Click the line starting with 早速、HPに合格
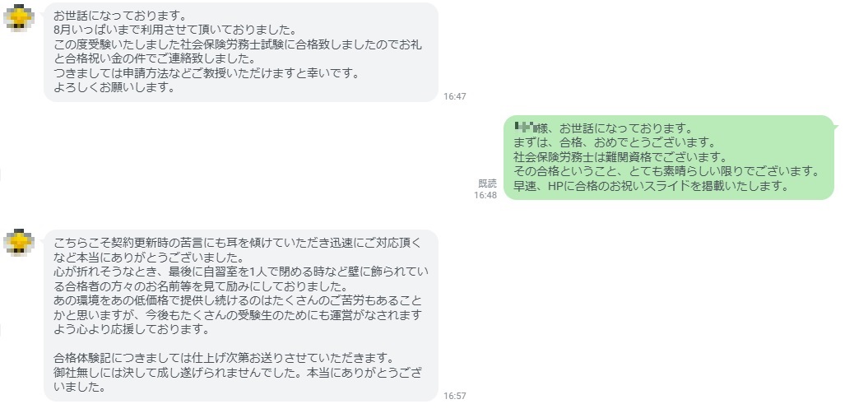Screen dimensions: 868x418 [651, 186]
